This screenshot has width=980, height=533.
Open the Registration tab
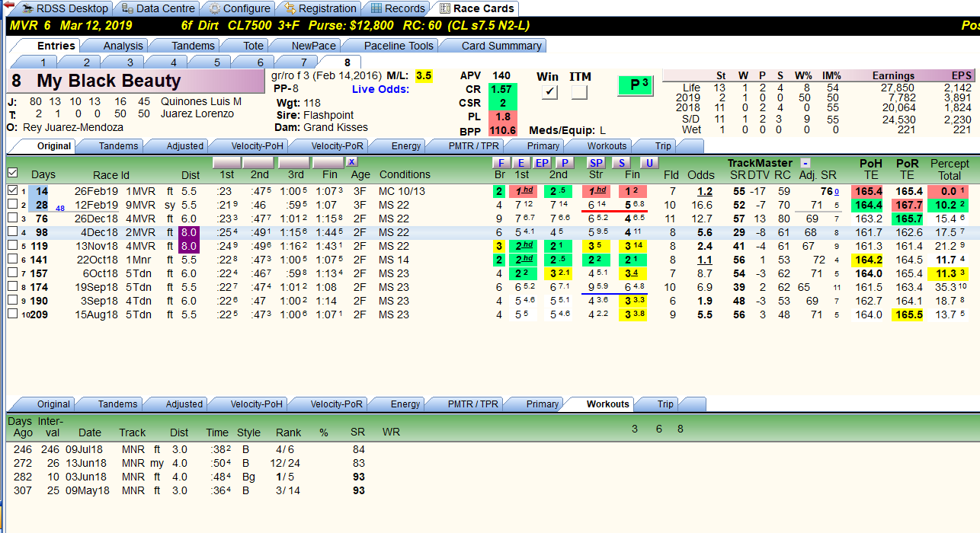[x=320, y=8]
